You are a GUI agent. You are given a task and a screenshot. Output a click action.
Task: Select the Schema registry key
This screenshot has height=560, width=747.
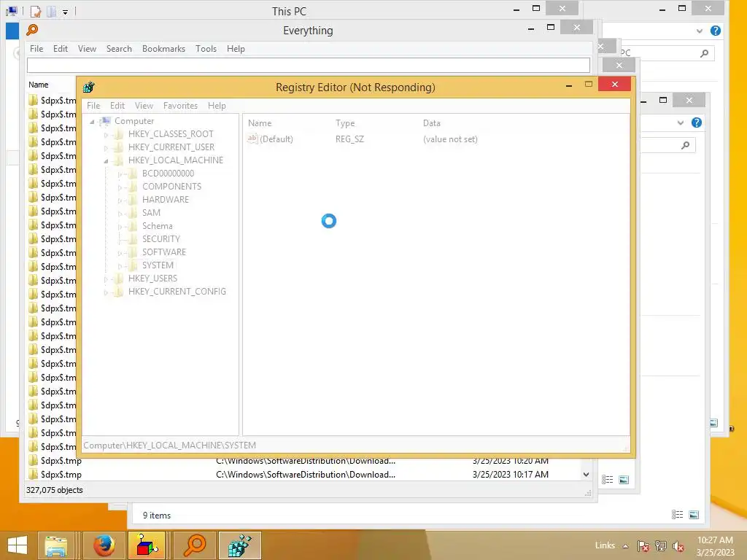tap(158, 226)
